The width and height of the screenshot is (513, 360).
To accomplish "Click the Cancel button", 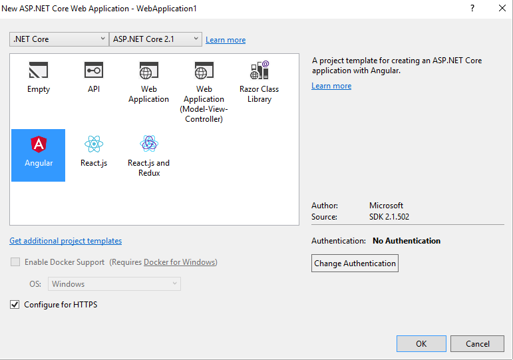I will coord(477,344).
